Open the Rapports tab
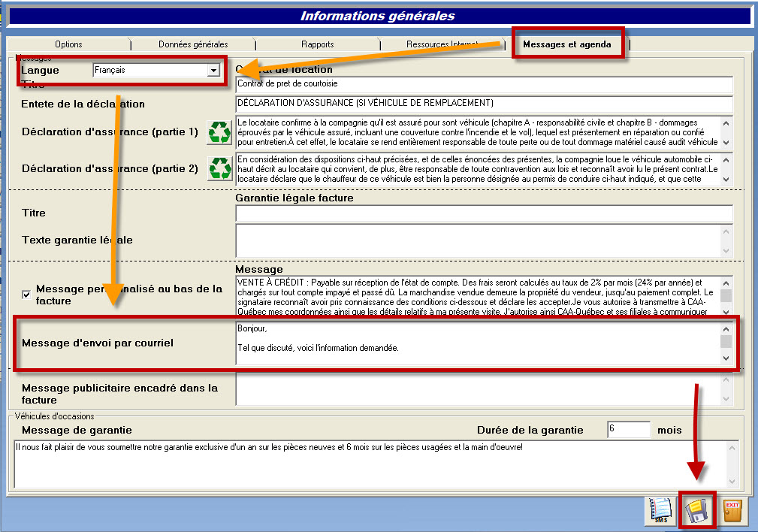 pyautogui.click(x=317, y=44)
